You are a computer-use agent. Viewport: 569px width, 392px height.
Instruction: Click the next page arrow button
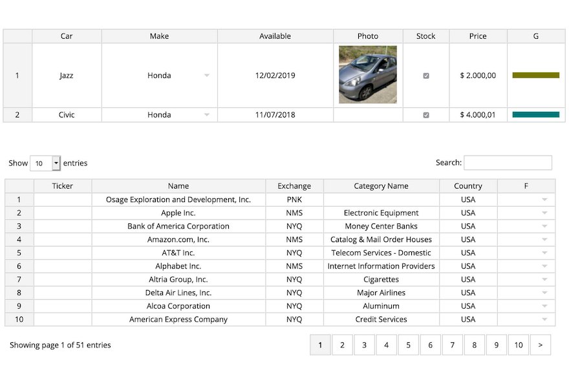click(541, 345)
